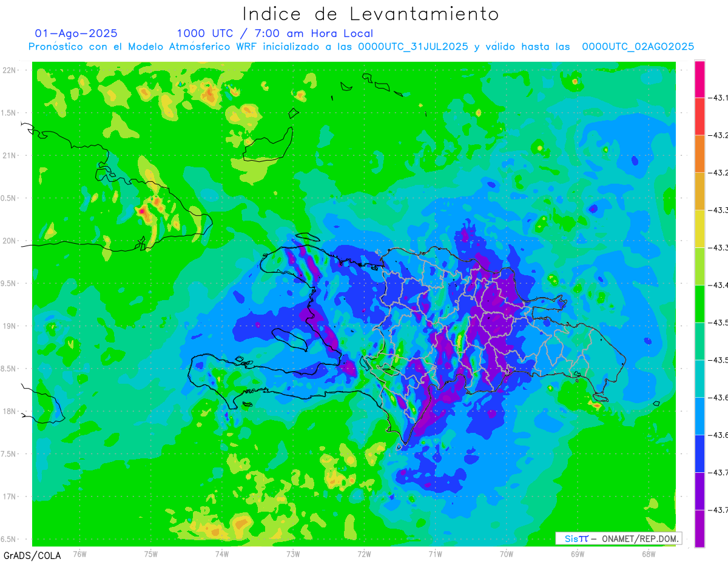
Task: Click the valid-until text "0000UTC_02AGO2025"
Action: pos(638,47)
